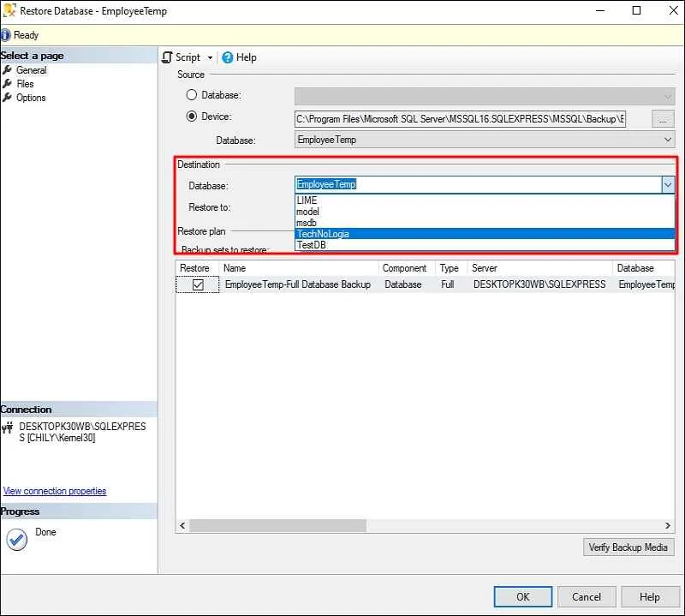Choose model from the database list
Screen dimensions: 685x616
coord(485,212)
